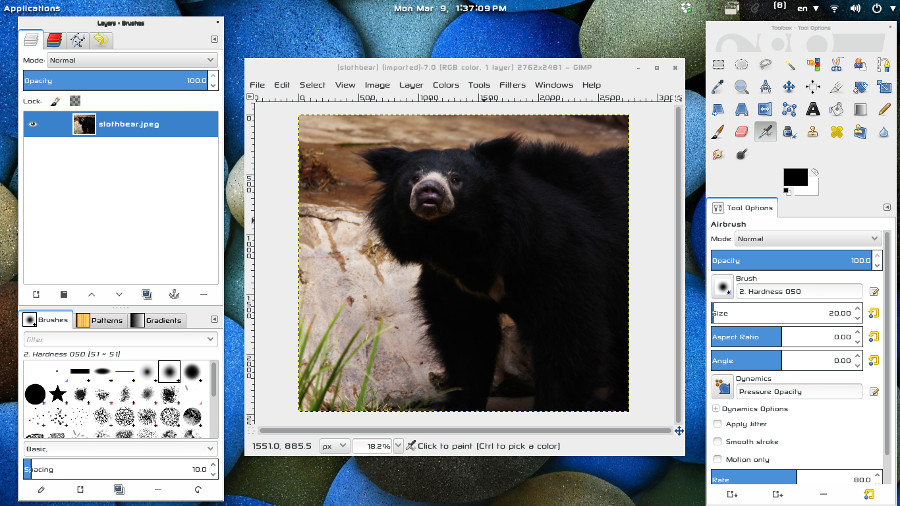The width and height of the screenshot is (900, 506).
Task: Select the Smudge tool
Action: pyautogui.click(x=718, y=154)
